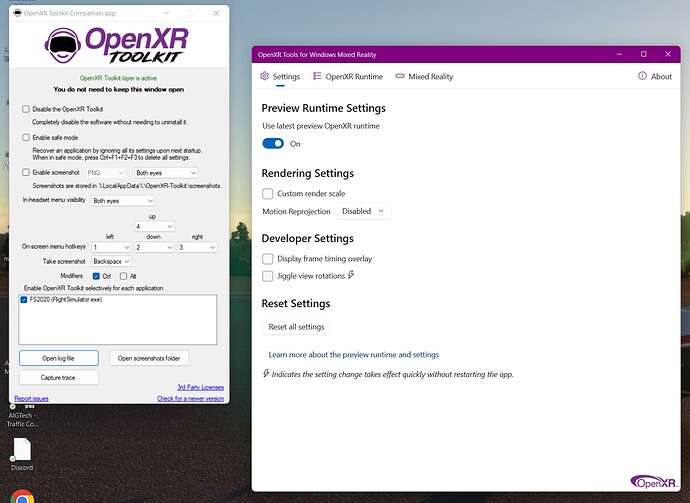Image resolution: width=690 pixels, height=503 pixels.
Task: Expand the Motion Reprojection dropdown
Action: tap(364, 211)
